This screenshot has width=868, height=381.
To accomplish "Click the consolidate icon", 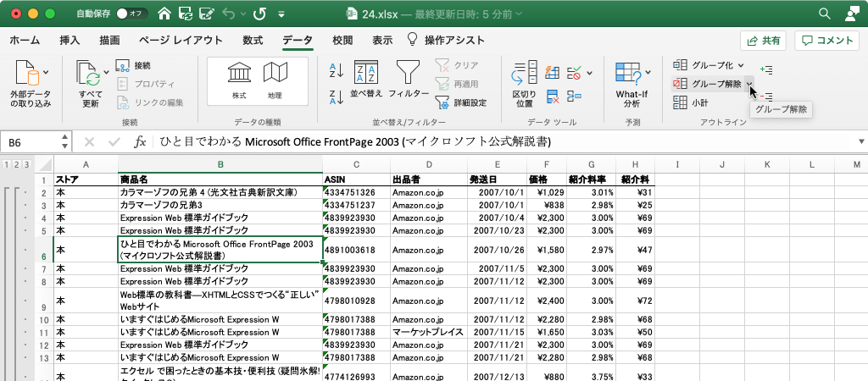I will pos(575,97).
